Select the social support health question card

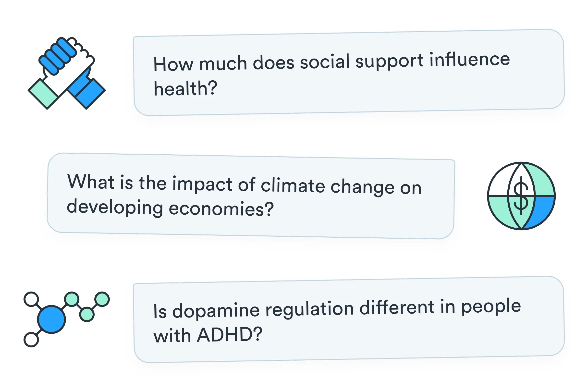349,73
